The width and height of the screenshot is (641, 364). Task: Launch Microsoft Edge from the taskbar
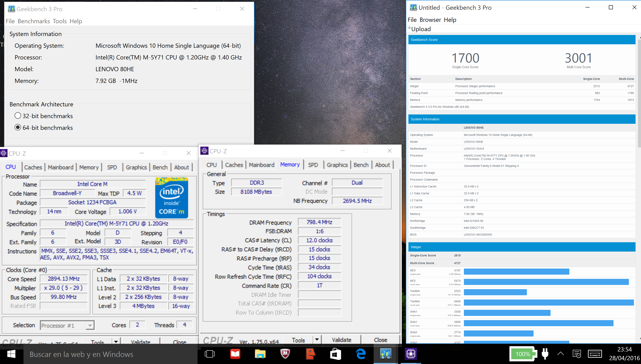[x=361, y=354]
